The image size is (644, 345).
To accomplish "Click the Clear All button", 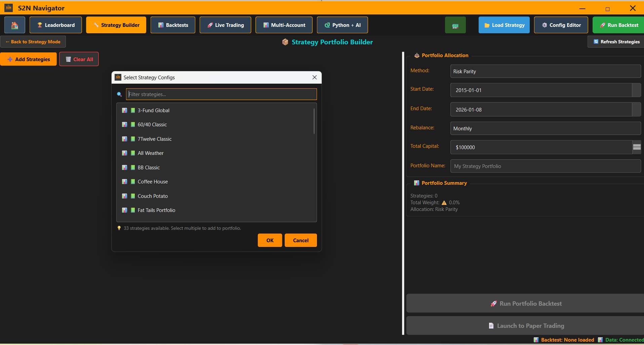I will [79, 59].
